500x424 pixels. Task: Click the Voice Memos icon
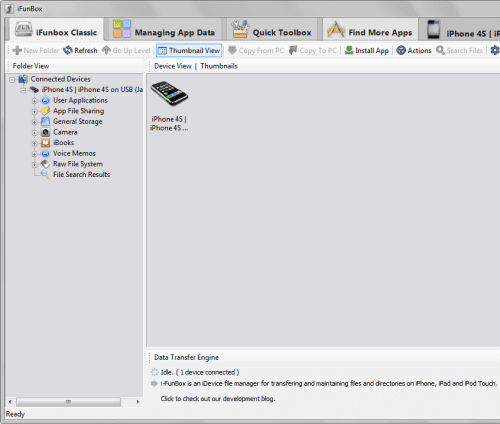click(x=45, y=153)
